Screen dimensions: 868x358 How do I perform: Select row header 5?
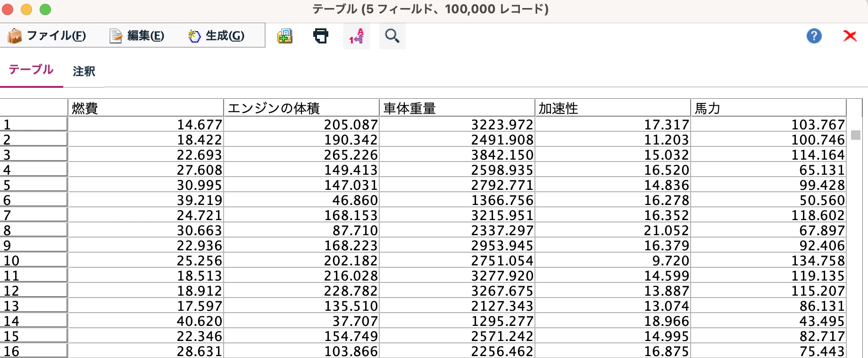pyautogui.click(x=33, y=185)
